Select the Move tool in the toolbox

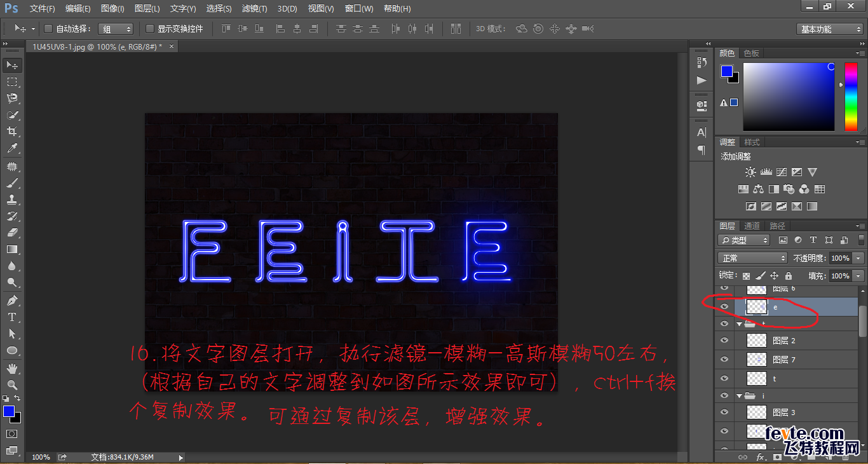pyautogui.click(x=12, y=65)
